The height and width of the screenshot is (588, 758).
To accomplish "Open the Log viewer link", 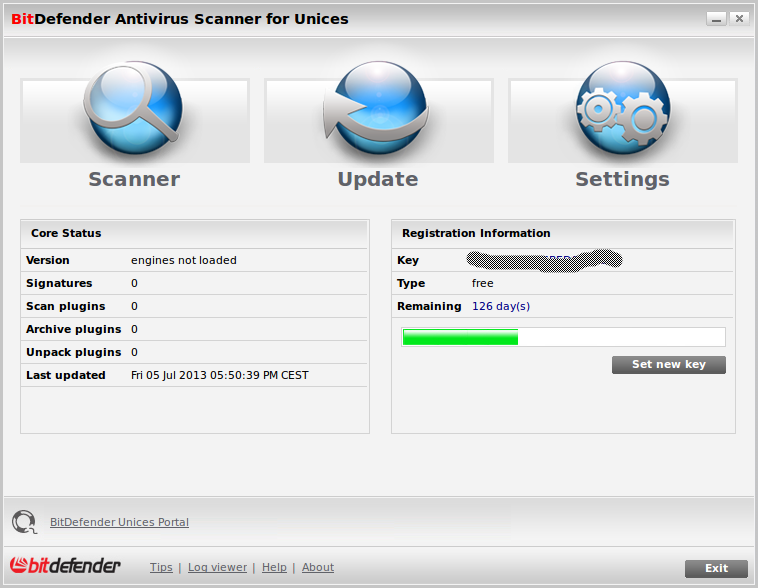I will (x=217, y=567).
